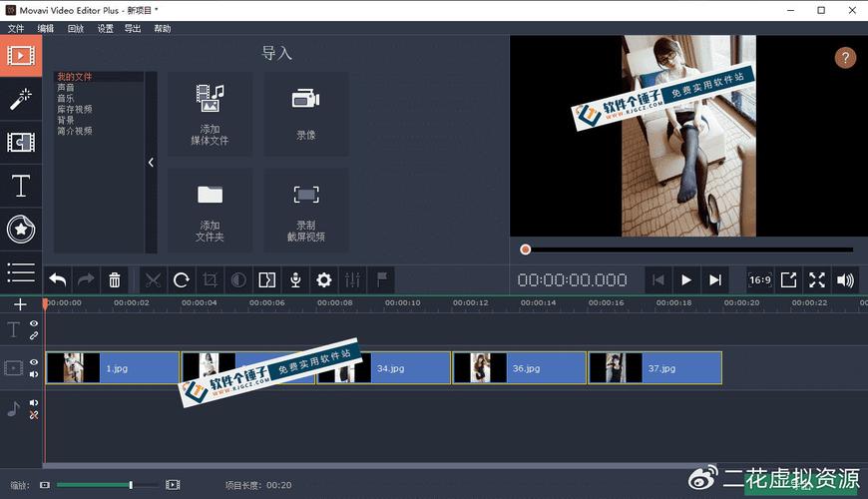Click 添加媒体文件 button
868x499 pixels.
tap(210, 114)
